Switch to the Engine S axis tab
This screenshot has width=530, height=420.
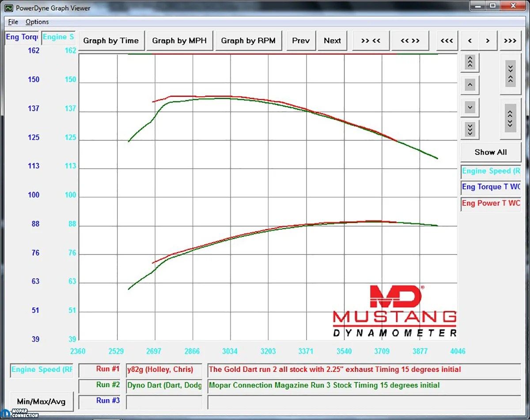tap(58, 37)
